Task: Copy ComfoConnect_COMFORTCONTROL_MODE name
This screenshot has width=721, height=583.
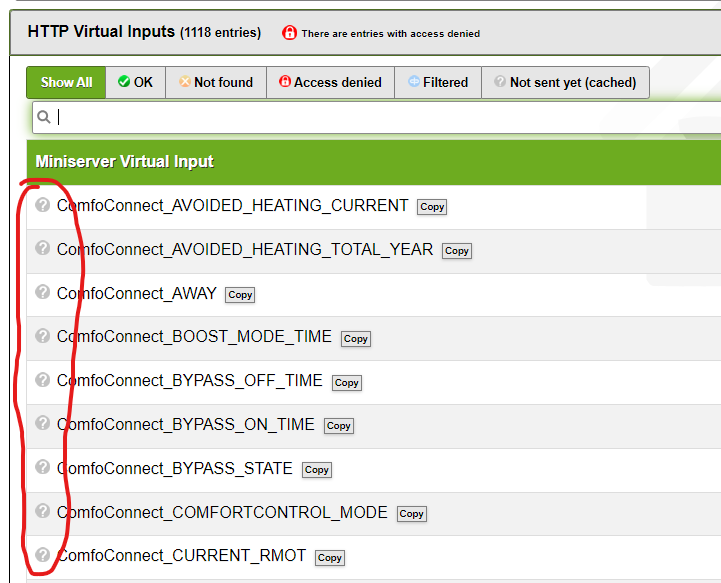Action: pos(412,514)
